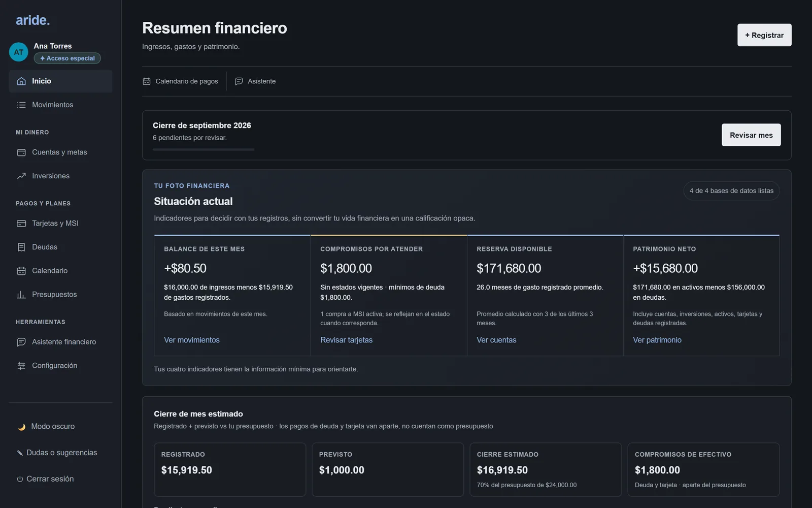The image size is (812, 508).
Task: Click the card icon for Tarjetas y MSI
Action: [21, 224]
